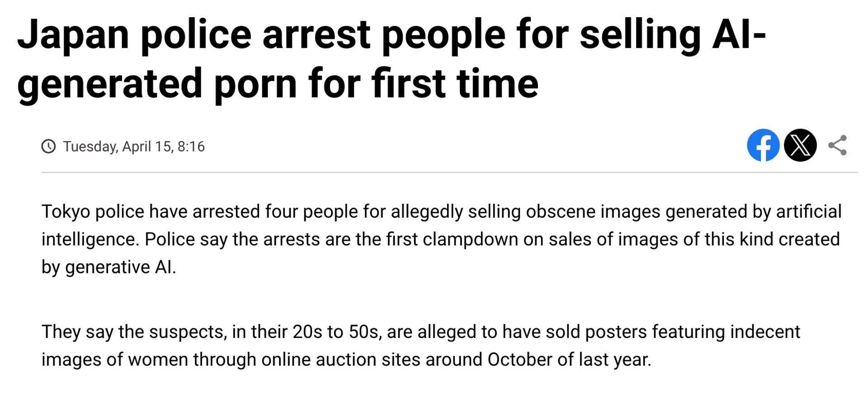868x395 pixels.
Task: Click the paragraph starting 'Tokyo police have arrested'
Action: 442,239
